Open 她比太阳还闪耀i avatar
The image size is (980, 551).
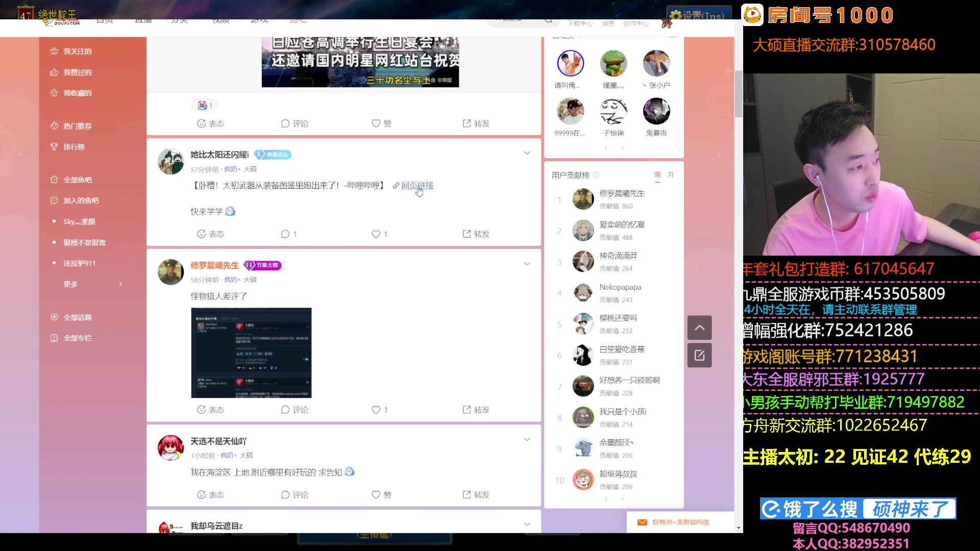170,161
